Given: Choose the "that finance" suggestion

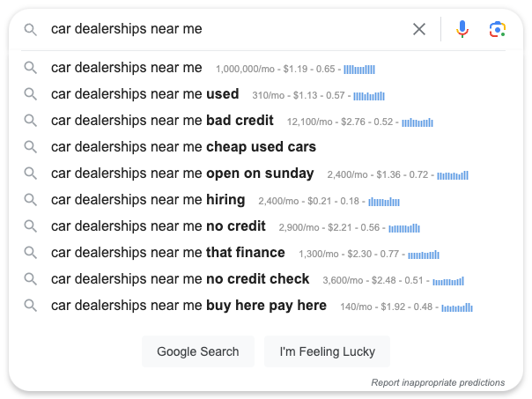Looking at the screenshot, I should click(x=167, y=253).
